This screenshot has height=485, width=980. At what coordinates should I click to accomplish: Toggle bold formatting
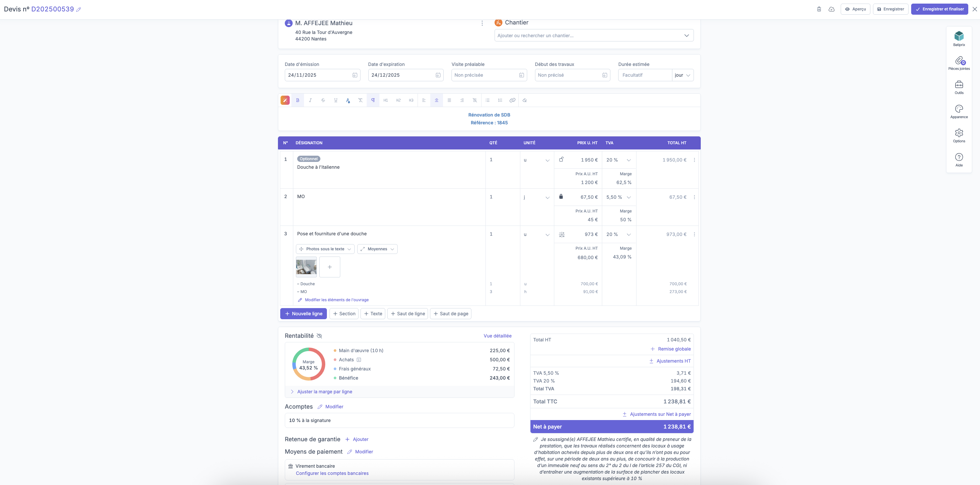(298, 100)
